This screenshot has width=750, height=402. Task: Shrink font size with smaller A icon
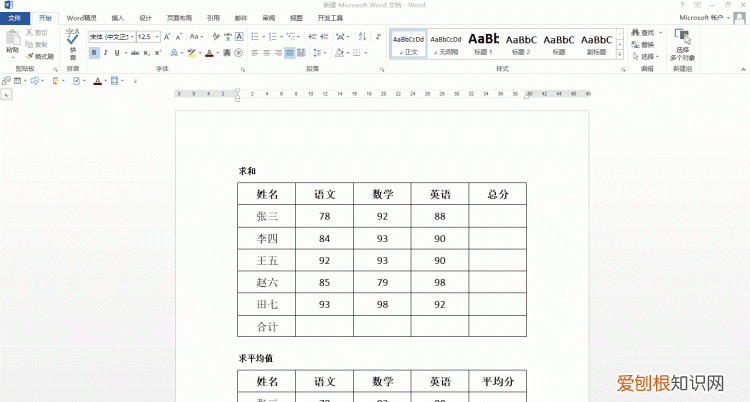tap(178, 37)
